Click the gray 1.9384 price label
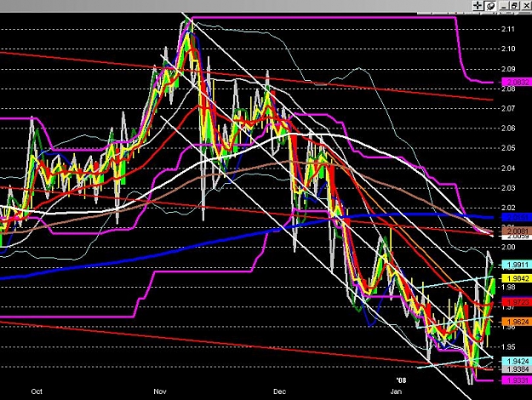The height and width of the screenshot is (400, 532). click(516, 369)
